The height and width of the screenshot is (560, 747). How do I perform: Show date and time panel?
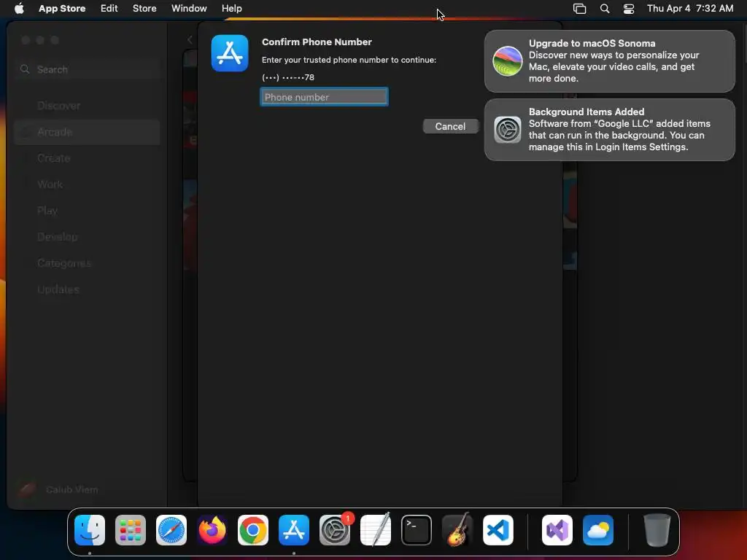pyautogui.click(x=690, y=8)
